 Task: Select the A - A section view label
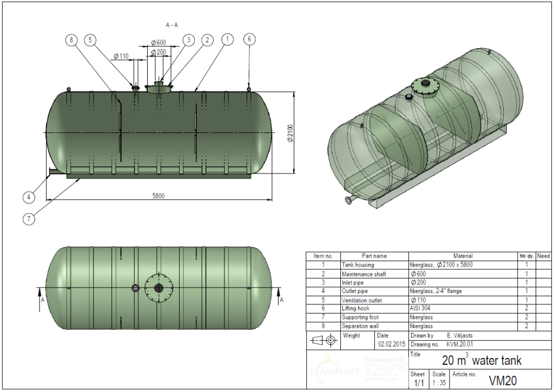tap(173, 25)
